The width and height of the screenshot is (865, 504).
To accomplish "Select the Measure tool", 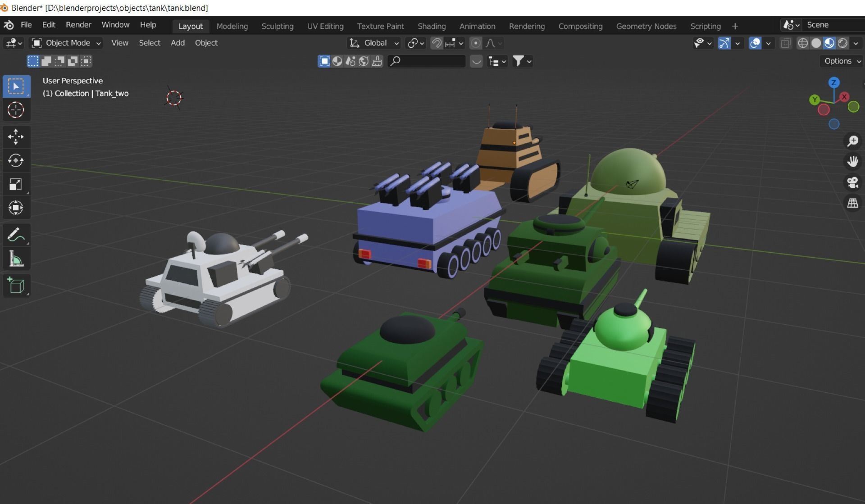I will coord(16,259).
